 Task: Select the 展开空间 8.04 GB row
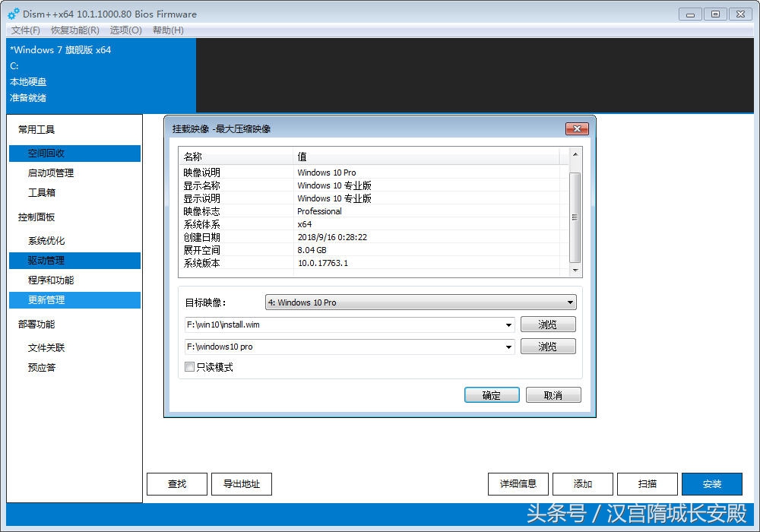pos(374,250)
